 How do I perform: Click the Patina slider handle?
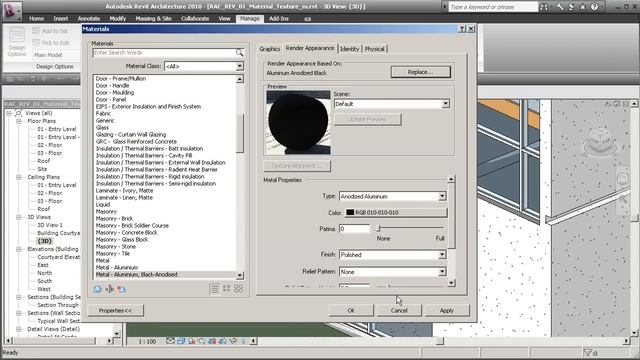tap(378, 228)
